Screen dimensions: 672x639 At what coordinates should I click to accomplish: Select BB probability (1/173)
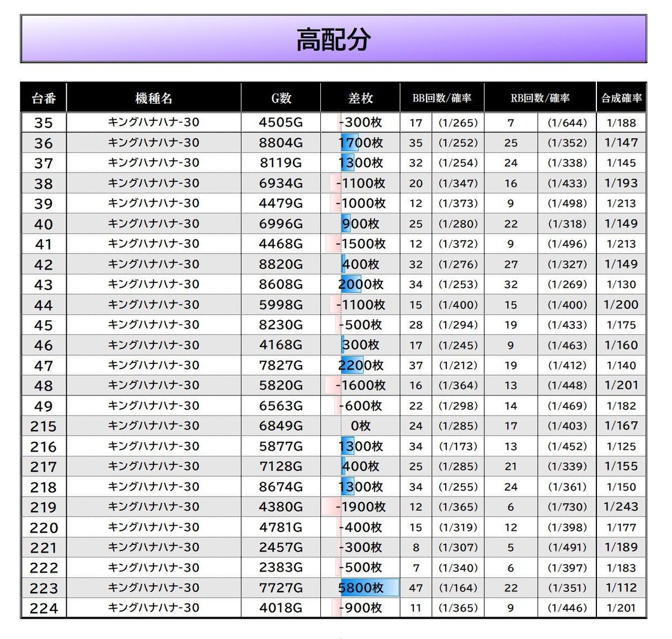(x=458, y=446)
